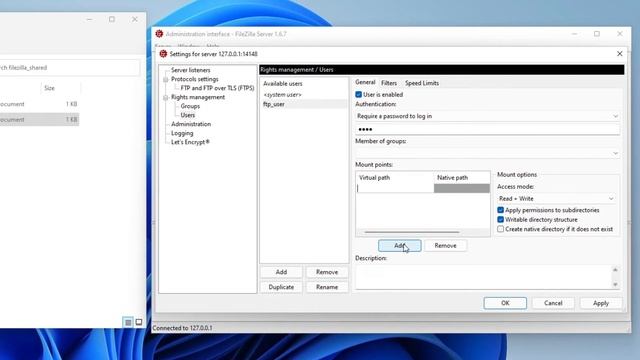
Task: Switch Explorer window to details view icon
Action: click(x=128, y=322)
